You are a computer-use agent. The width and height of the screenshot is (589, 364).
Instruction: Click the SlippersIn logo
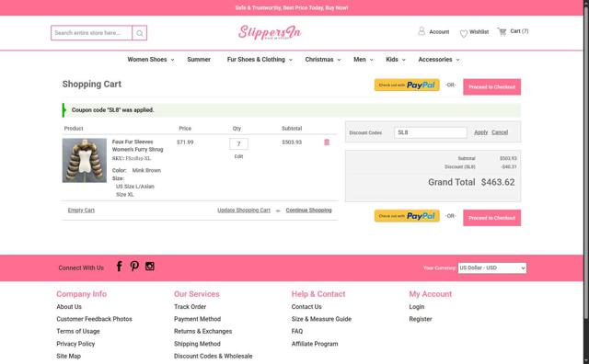[270, 33]
